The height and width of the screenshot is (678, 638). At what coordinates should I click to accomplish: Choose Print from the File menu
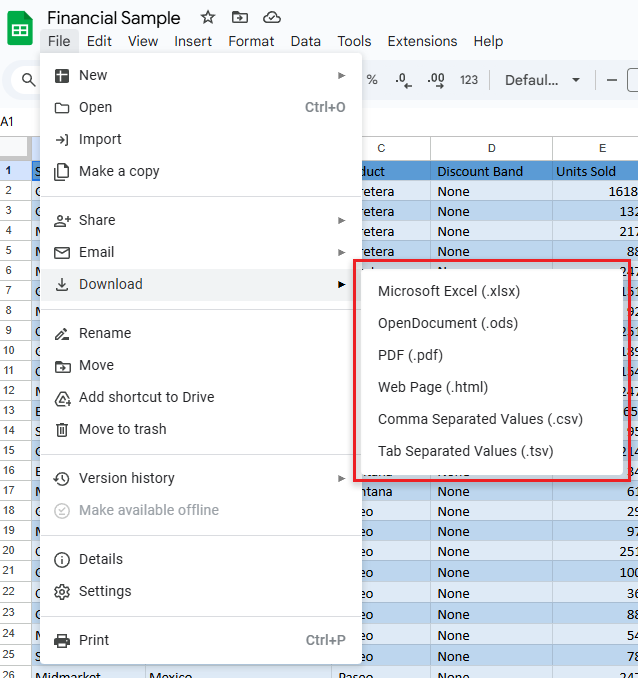tap(201, 640)
